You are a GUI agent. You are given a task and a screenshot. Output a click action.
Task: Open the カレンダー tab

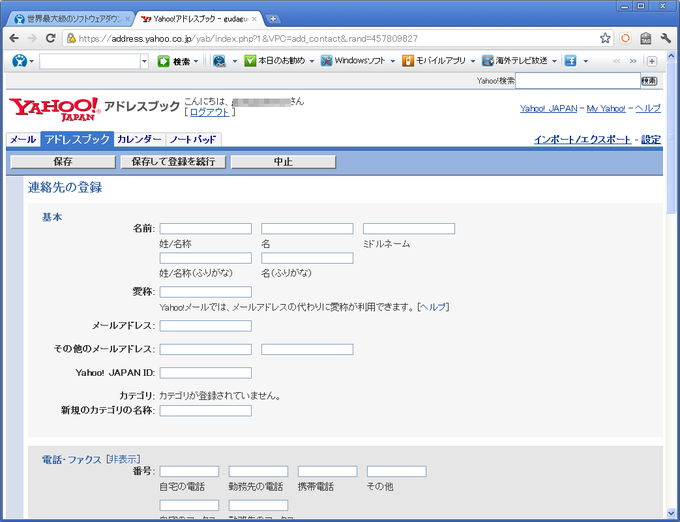pos(139,139)
